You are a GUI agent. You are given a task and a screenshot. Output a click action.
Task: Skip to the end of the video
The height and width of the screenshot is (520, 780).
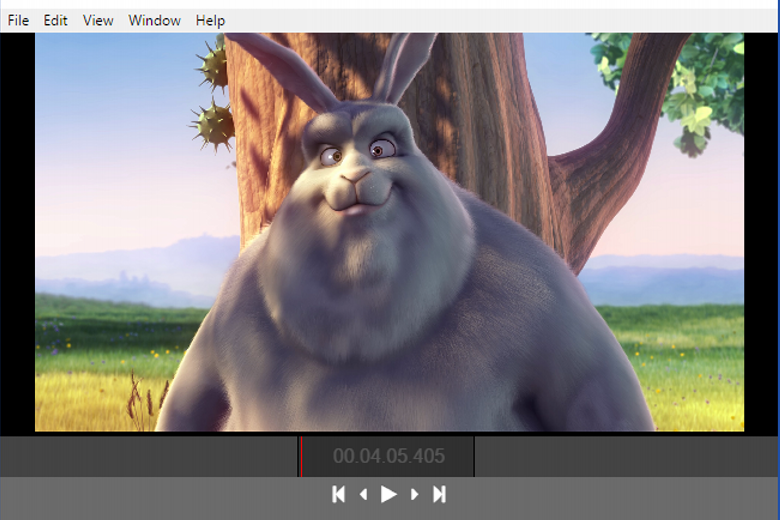439,495
